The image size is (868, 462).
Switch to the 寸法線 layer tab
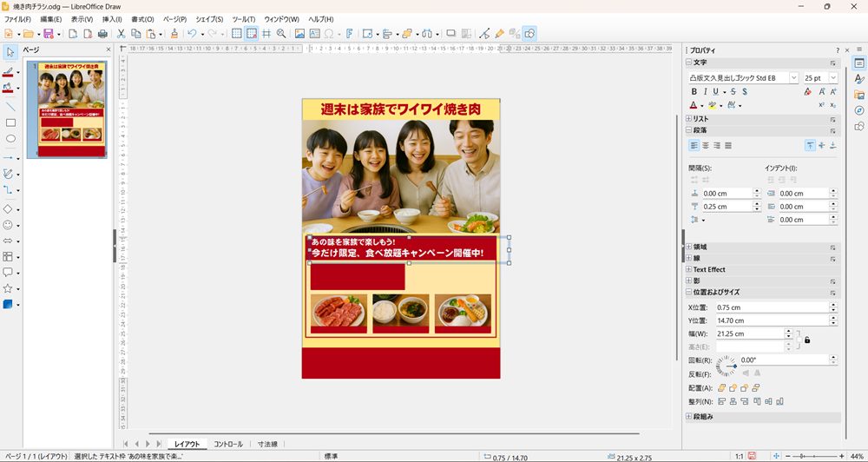point(266,445)
